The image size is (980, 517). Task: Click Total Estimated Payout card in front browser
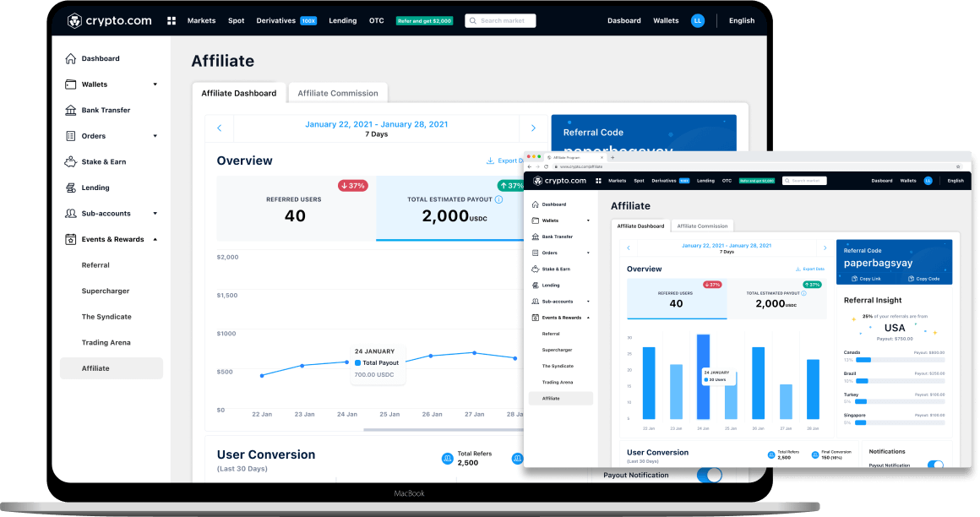coord(776,299)
